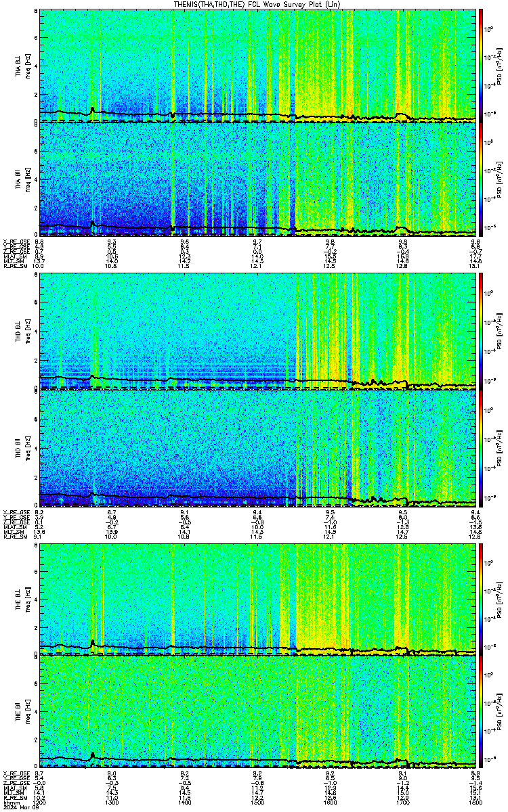Click the 1300 time tick label
This screenshot has width=508, height=812.
112,803
